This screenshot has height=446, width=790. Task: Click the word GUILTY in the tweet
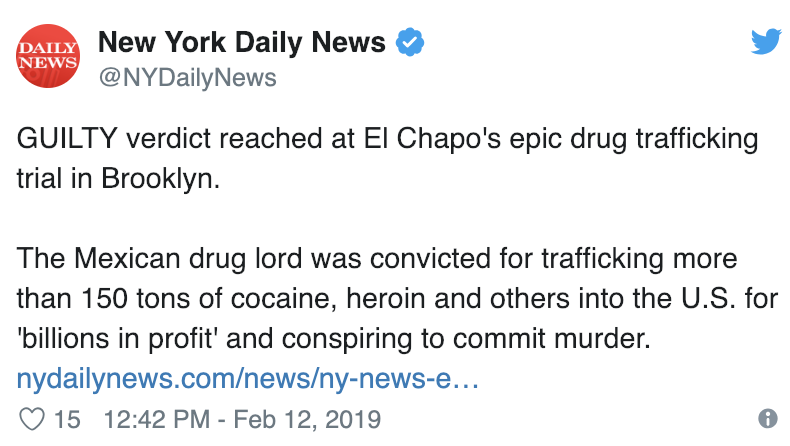[67, 139]
